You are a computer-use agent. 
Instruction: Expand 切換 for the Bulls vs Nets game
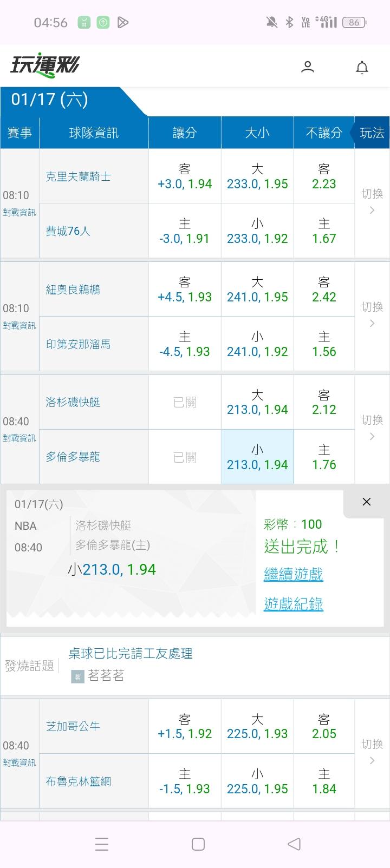click(372, 752)
